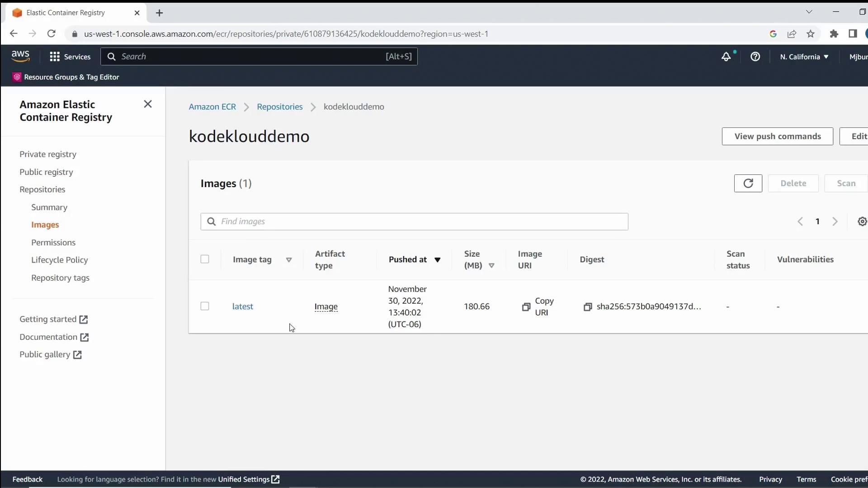Open the latest image tag link
Image resolution: width=868 pixels, height=488 pixels.
coord(242,306)
